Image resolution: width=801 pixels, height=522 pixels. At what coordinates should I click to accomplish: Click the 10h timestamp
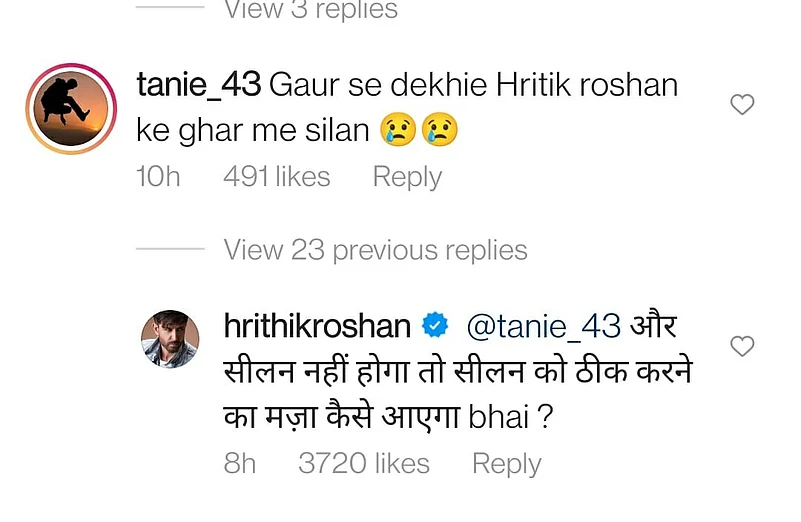158,177
